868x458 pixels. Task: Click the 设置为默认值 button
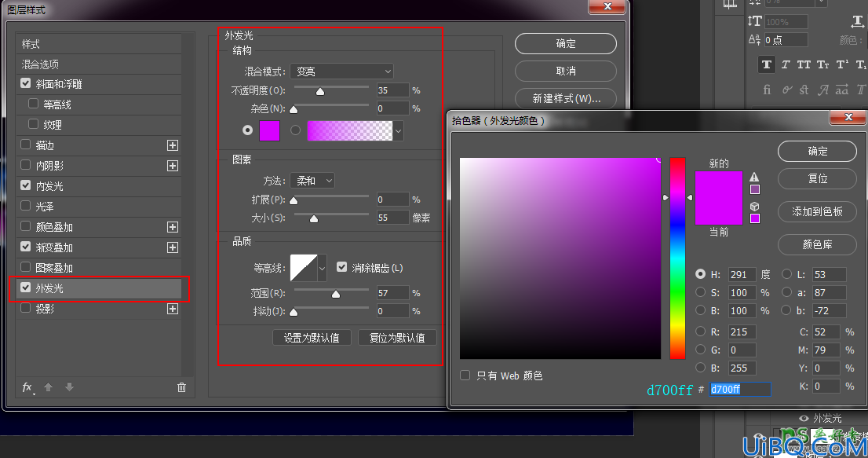(x=312, y=338)
